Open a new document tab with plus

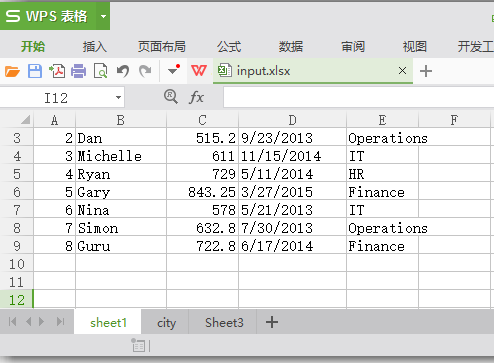pos(426,71)
